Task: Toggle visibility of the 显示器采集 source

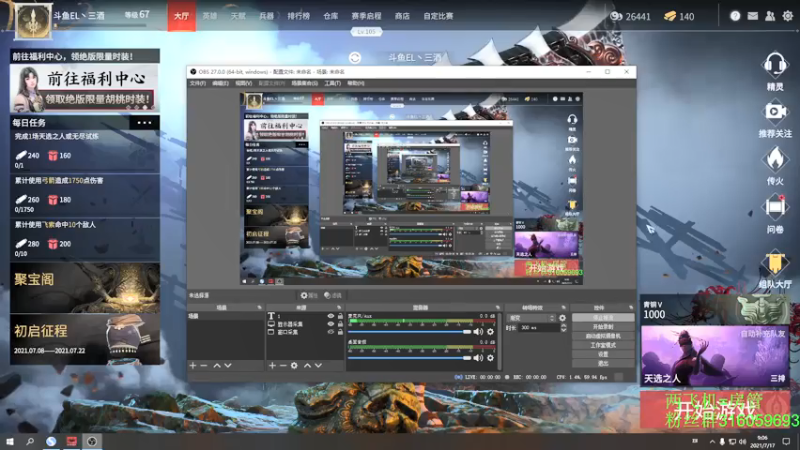Action: point(331,324)
